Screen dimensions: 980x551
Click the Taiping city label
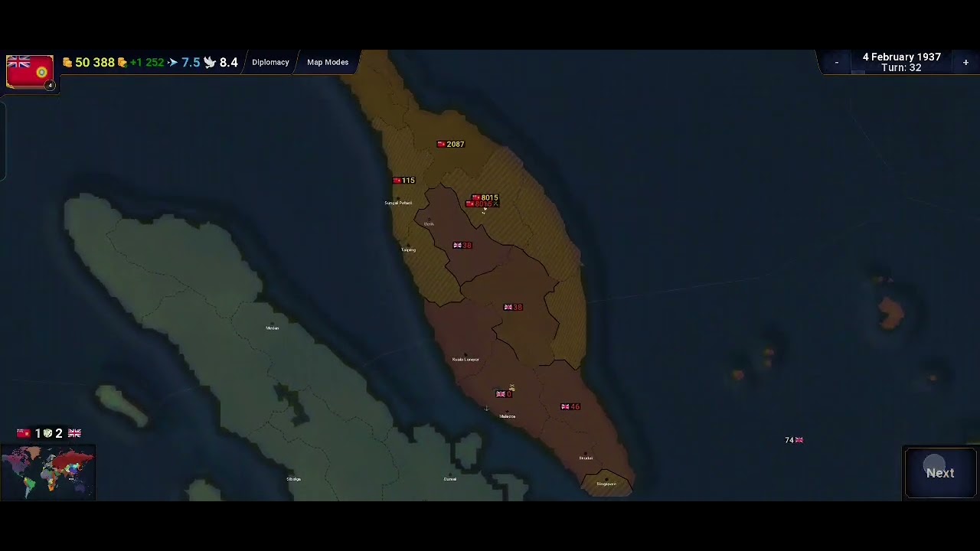[x=408, y=249]
